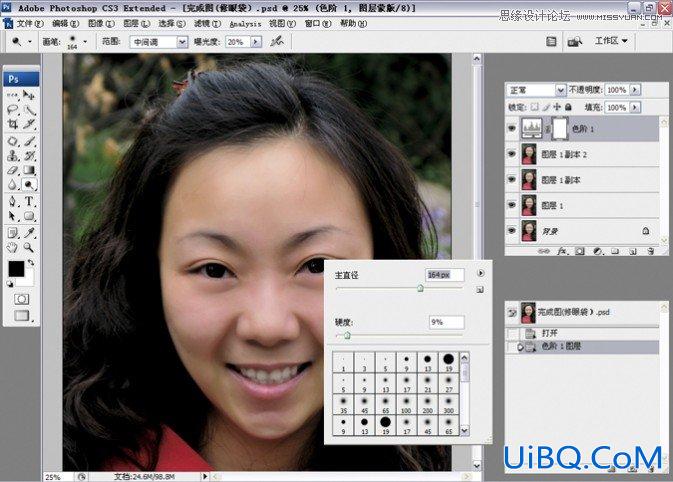Image resolution: width=673 pixels, height=482 pixels.
Task: Delete the selected layer with trash icon
Action: (x=650, y=251)
